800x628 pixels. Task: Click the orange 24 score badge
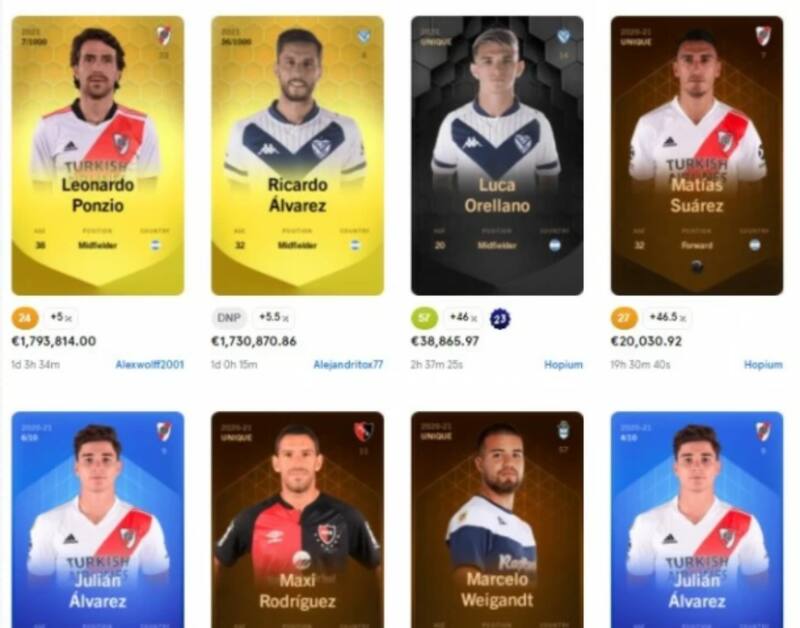24,318
